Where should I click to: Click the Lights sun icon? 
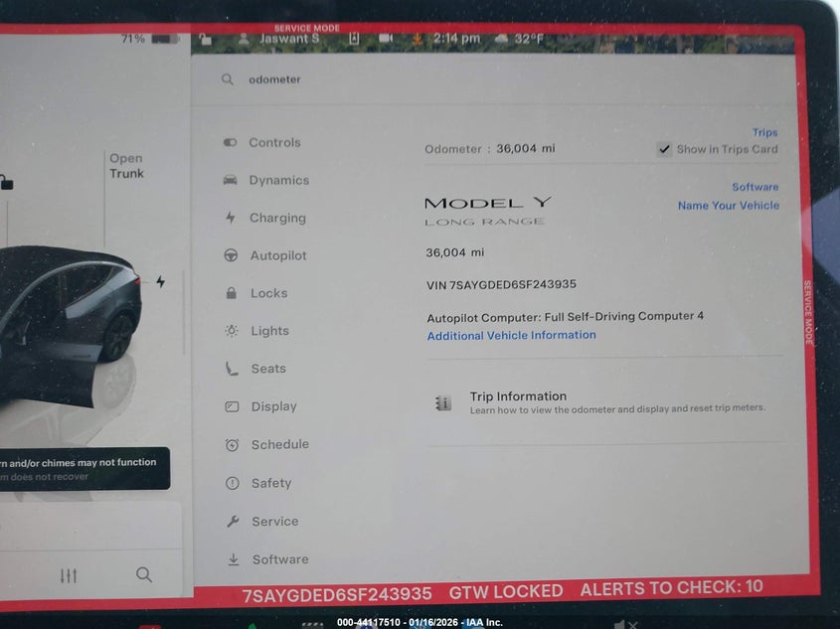232,331
